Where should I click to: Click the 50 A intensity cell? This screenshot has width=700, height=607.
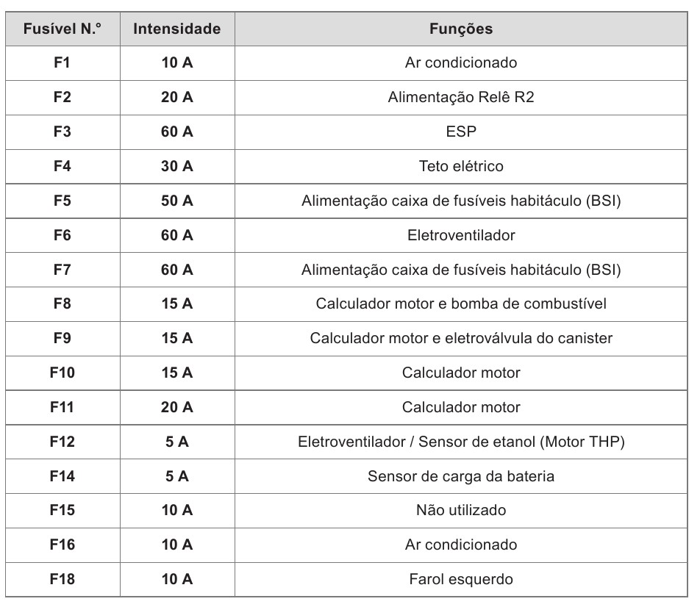177,201
